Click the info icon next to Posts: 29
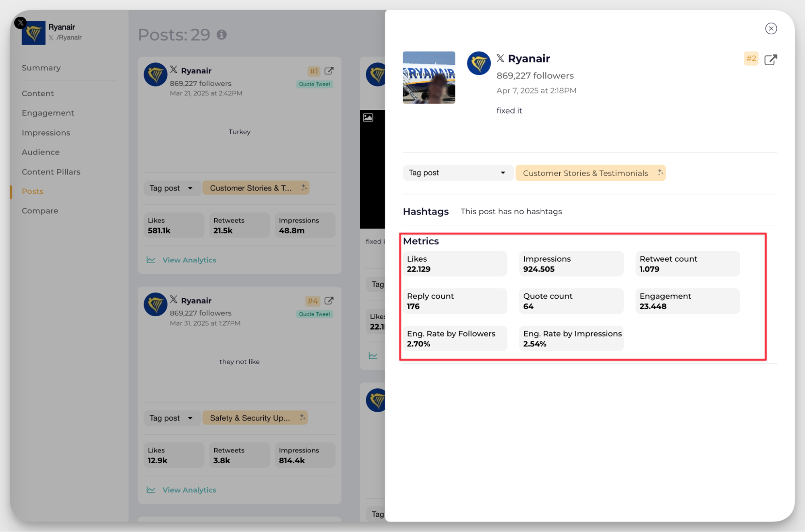Image resolution: width=805 pixels, height=532 pixels. point(221,35)
